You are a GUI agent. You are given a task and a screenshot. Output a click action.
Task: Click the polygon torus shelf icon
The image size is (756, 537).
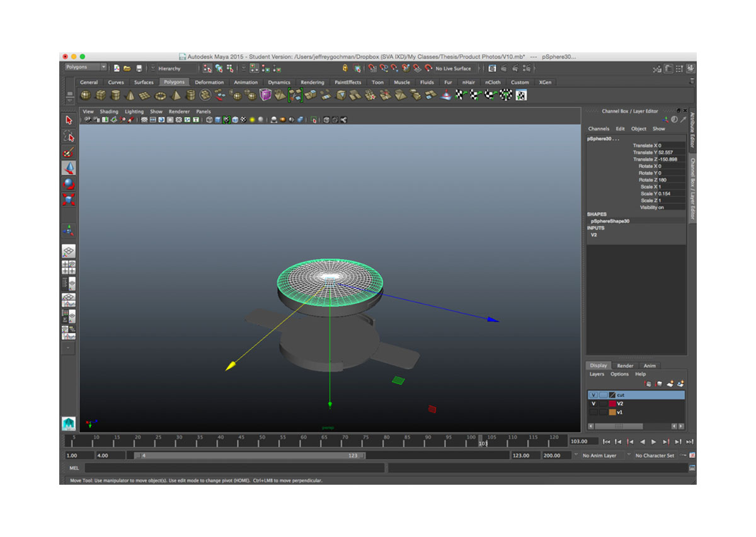[161, 95]
